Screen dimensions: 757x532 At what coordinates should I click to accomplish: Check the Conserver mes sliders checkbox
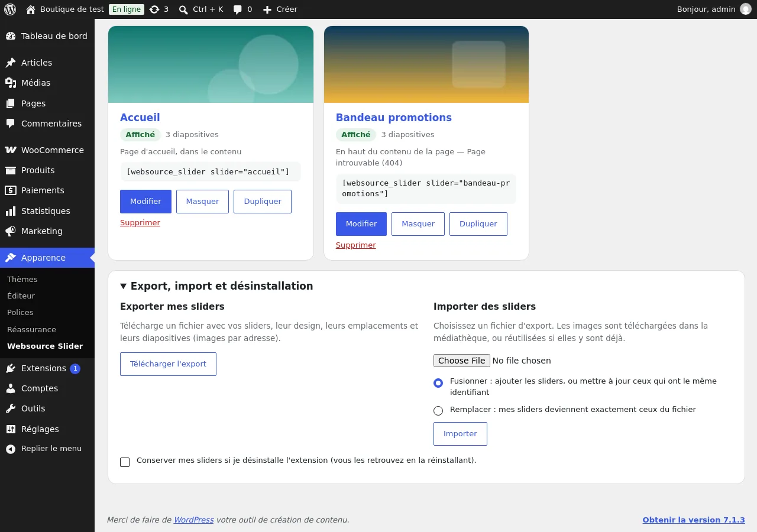[x=125, y=462]
